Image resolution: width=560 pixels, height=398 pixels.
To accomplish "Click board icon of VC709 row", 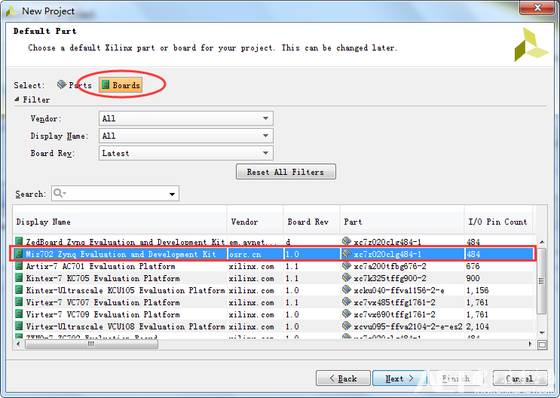I will click(x=19, y=314).
